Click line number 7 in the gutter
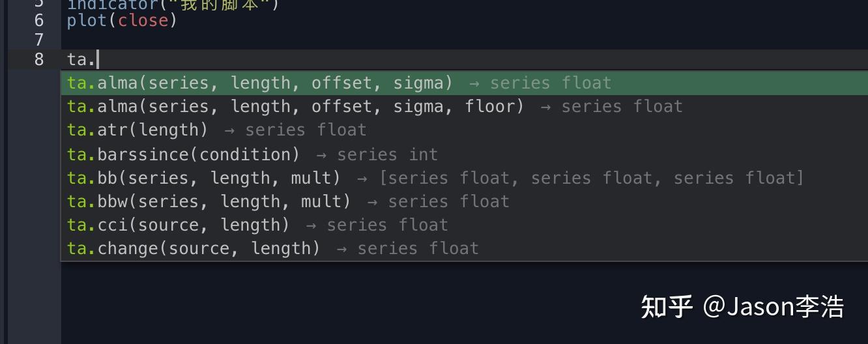 pos(39,40)
